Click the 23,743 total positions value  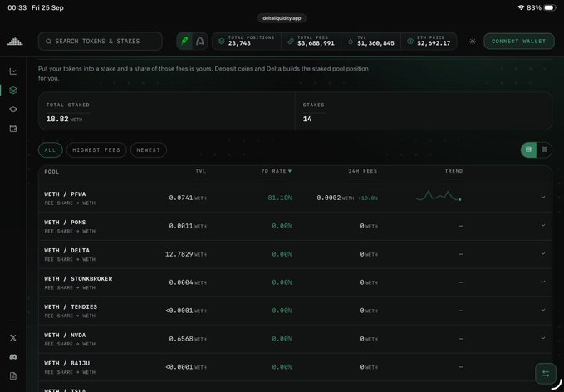[239, 43]
